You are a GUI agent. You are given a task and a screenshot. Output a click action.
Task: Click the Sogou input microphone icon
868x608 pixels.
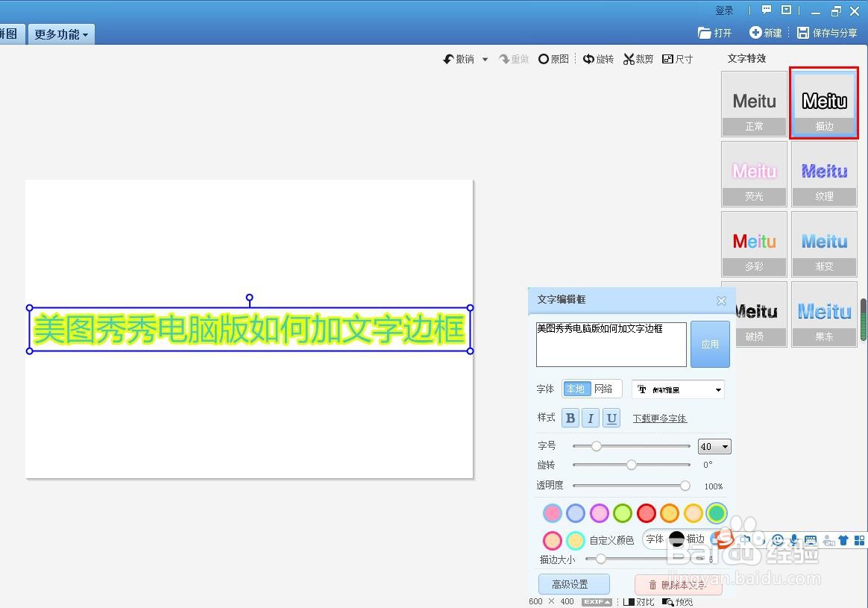coord(794,540)
